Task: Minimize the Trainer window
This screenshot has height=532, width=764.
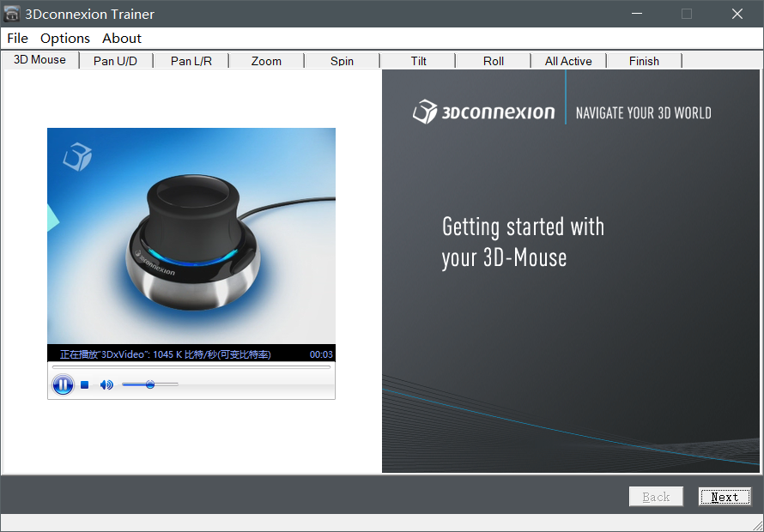Action: tap(636, 14)
